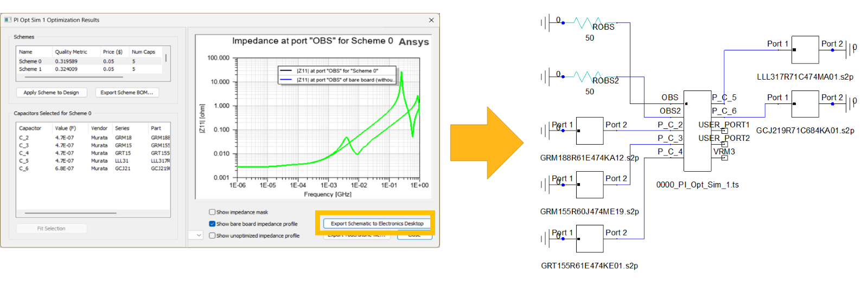Click quality metric value 0.324009
868x292 pixels.
point(66,69)
